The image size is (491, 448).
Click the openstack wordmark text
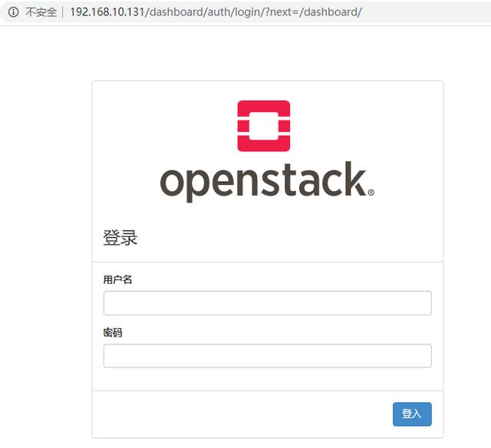(263, 182)
